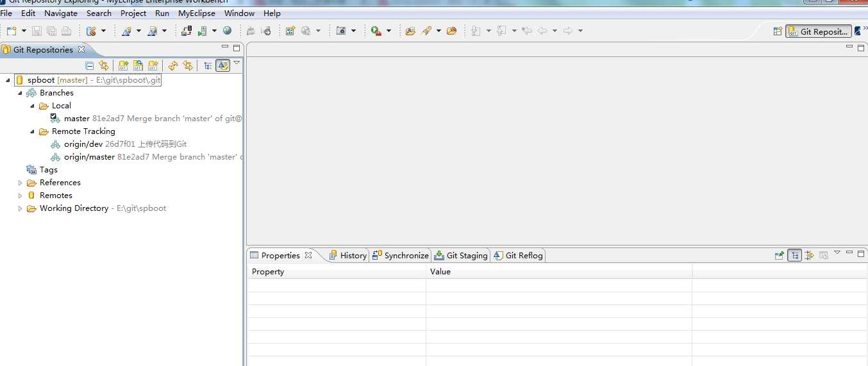Collapse the spboot repository node
This screenshot has width=868, height=366.
(8, 80)
